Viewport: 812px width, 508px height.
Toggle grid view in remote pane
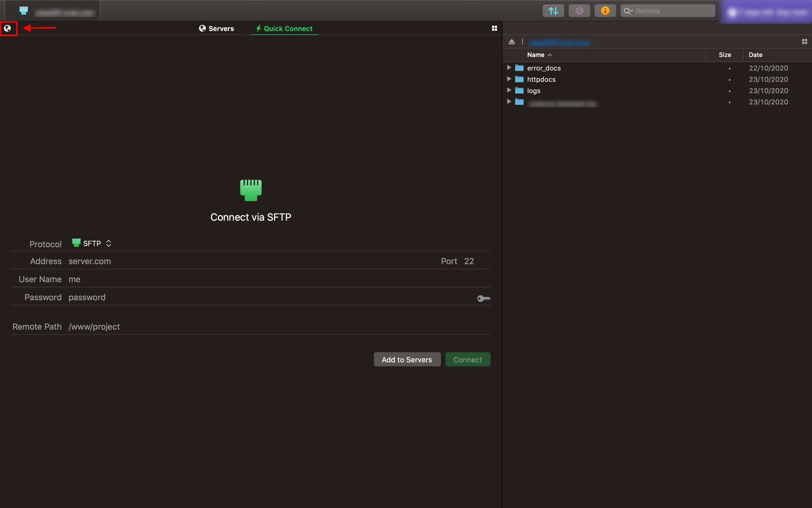pos(804,42)
